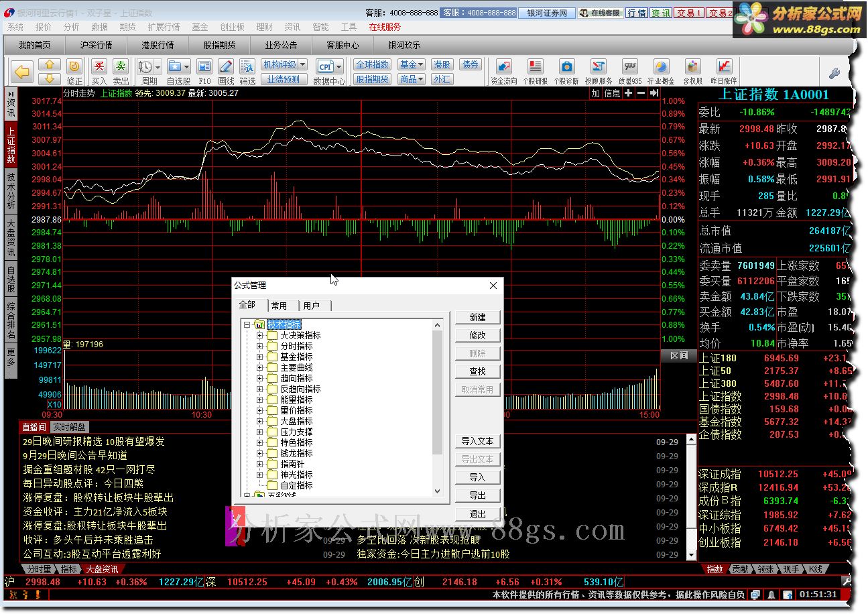Screen dimensions: 868x614
Task: Expand the 神光指标 folder
Action: [x=260, y=475]
